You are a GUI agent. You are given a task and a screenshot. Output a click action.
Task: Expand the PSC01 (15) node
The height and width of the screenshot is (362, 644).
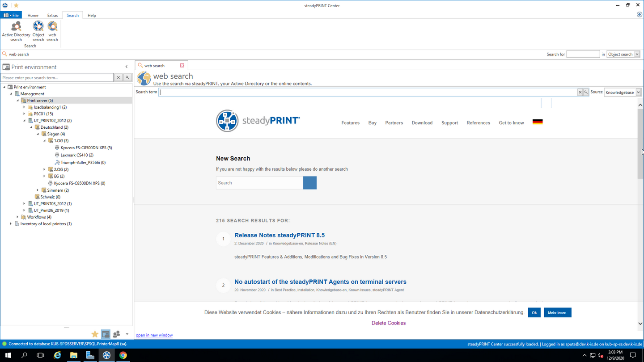(x=24, y=114)
